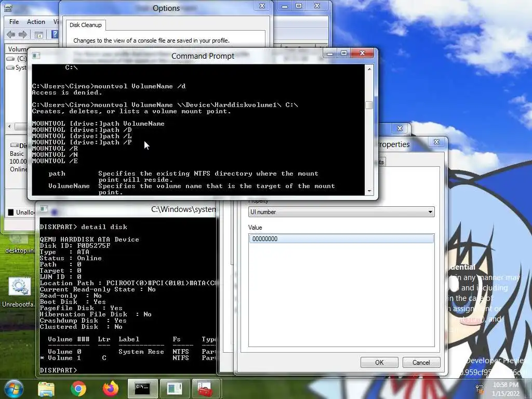Click the Command Prompt vertical scroll thumb
This screenshot has height=399, width=532.
click(x=369, y=105)
